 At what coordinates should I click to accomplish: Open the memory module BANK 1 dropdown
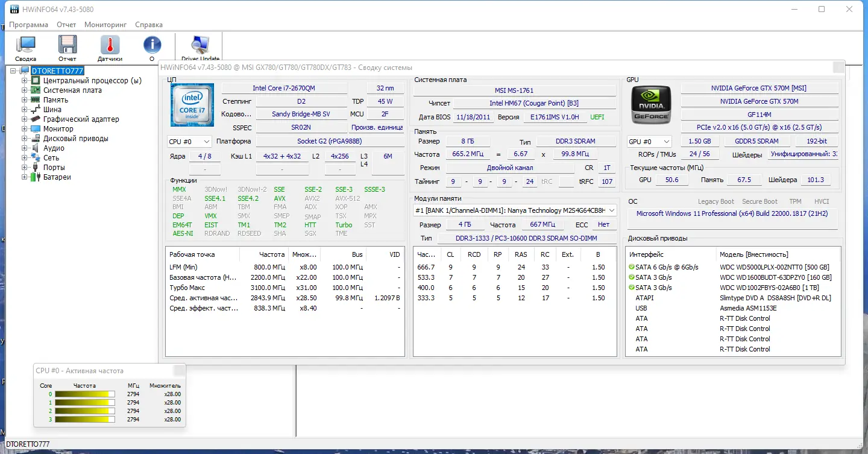click(x=515, y=210)
